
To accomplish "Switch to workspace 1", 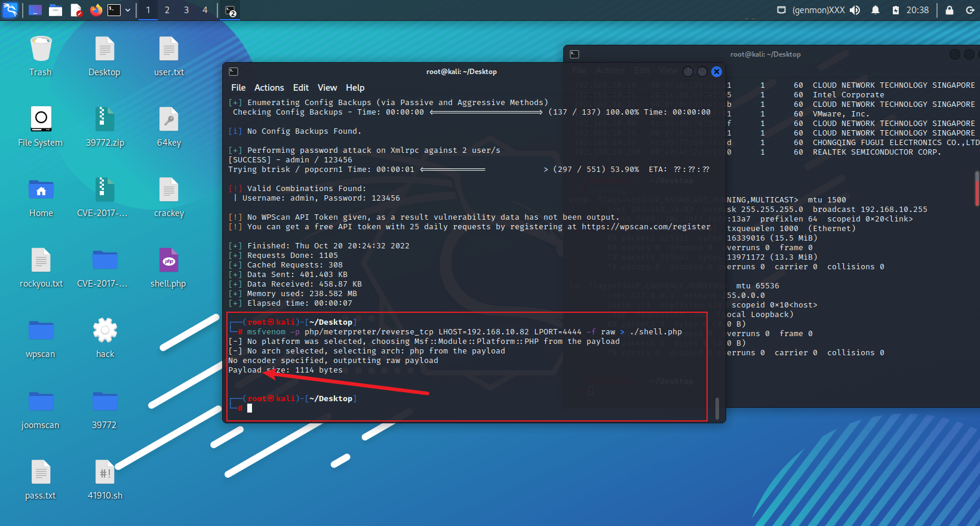I will 148,10.
